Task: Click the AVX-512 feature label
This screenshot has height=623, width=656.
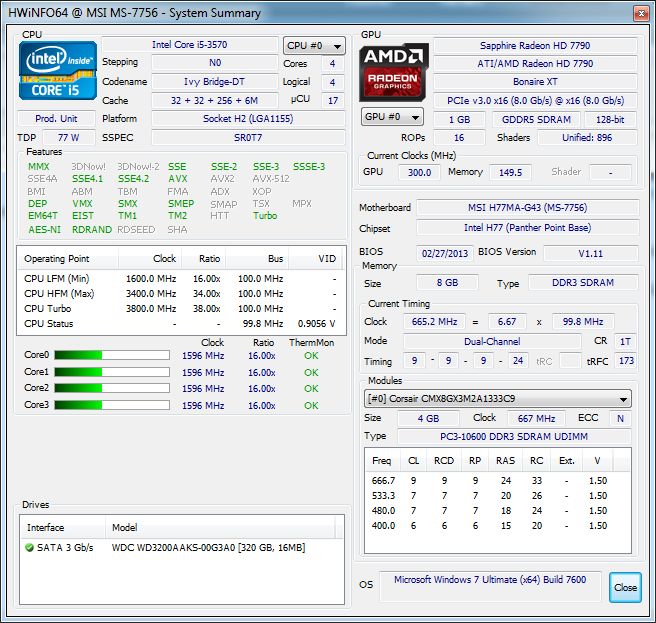Action: pos(271,179)
